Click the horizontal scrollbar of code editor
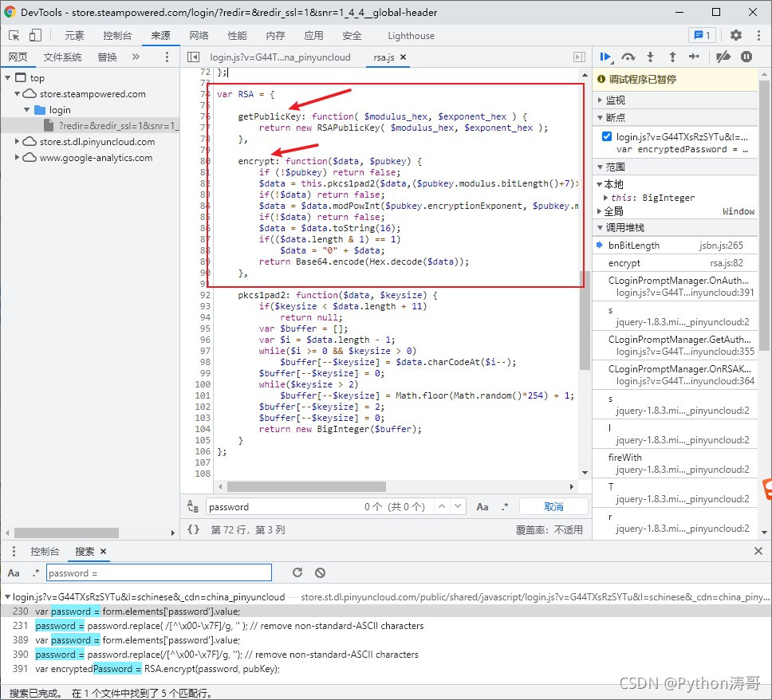The height and width of the screenshot is (700, 772). (306, 486)
